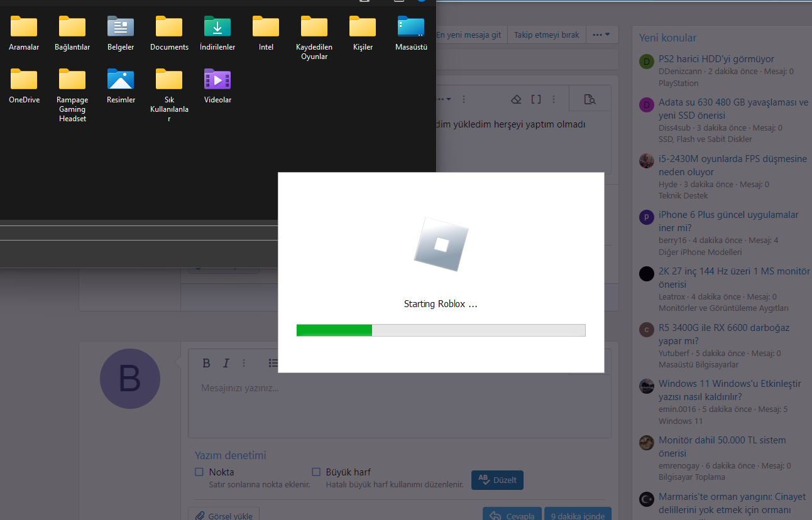Viewport: 812px width, 520px height.
Task: Click Leatrox's black circle avatar
Action: pyautogui.click(x=647, y=274)
